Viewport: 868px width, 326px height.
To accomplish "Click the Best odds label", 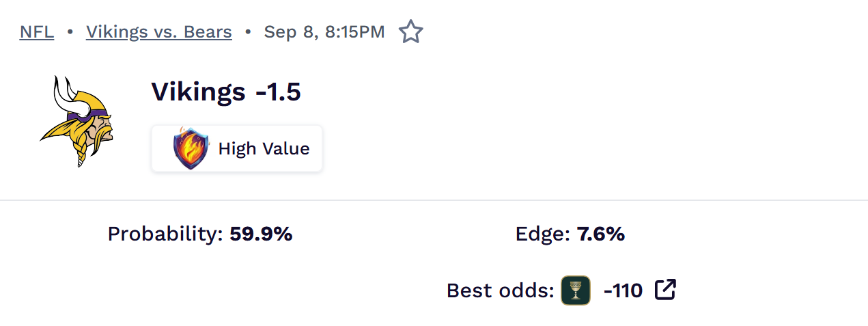I will pyautogui.click(x=501, y=291).
